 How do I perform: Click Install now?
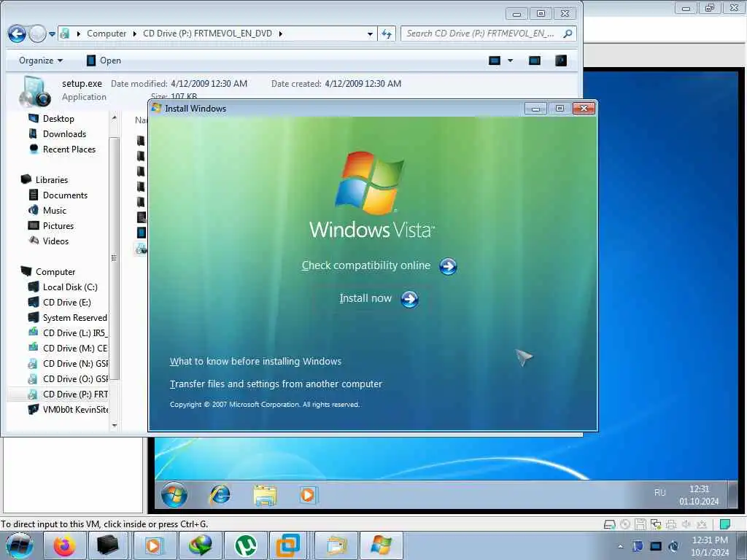point(365,298)
